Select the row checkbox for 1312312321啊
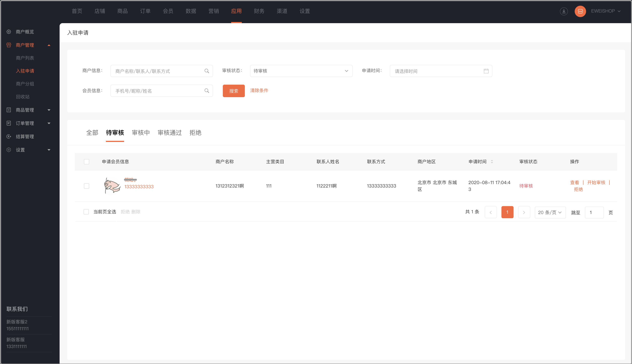Image resolution: width=632 pixels, height=364 pixels. coord(87,186)
